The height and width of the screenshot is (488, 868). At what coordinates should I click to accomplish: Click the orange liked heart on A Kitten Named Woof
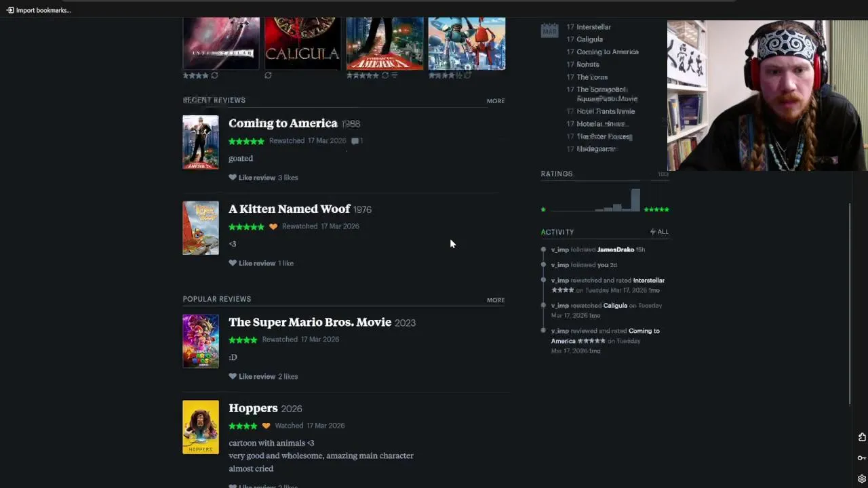click(273, 226)
